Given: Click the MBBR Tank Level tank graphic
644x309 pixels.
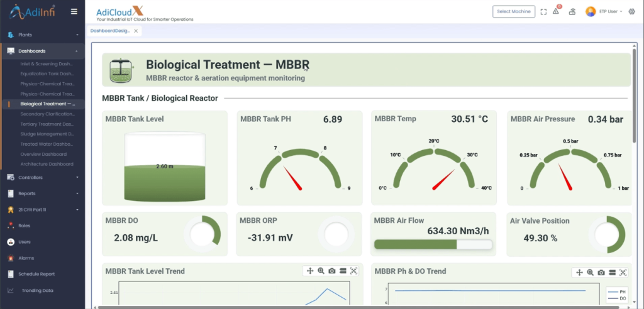Looking at the screenshot, I should coord(165,166).
